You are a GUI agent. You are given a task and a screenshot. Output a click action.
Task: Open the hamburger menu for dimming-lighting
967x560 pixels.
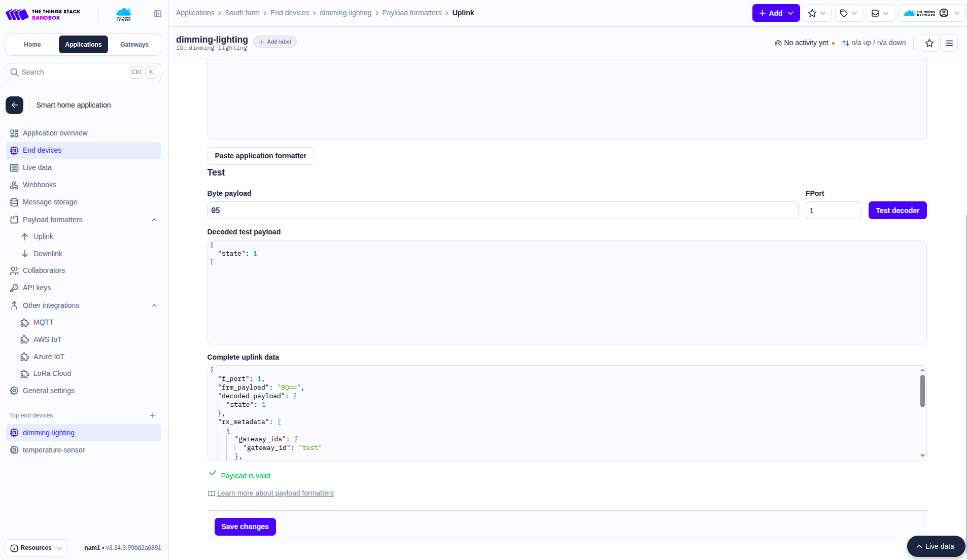(949, 43)
